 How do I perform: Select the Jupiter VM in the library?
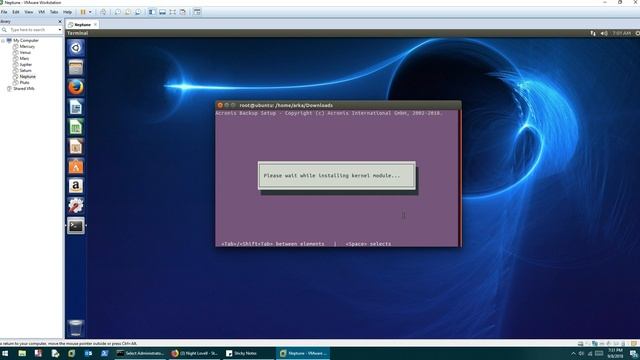[25, 64]
